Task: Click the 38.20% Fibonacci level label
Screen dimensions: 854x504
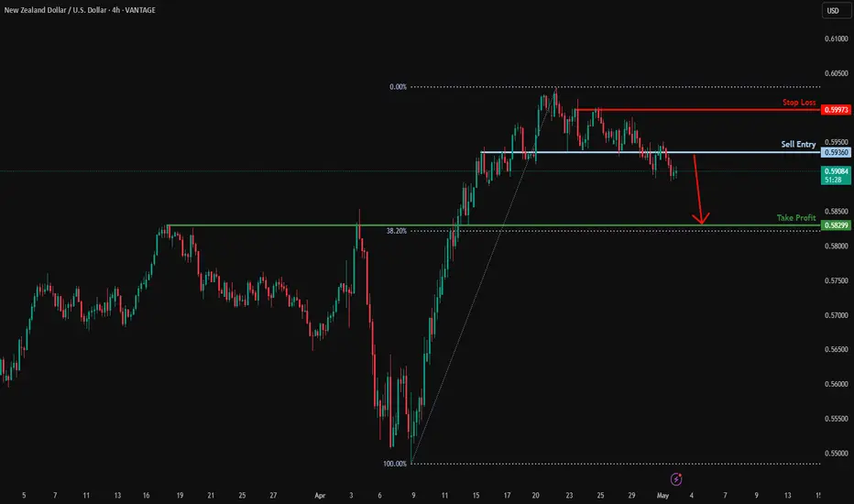Action: coord(397,231)
